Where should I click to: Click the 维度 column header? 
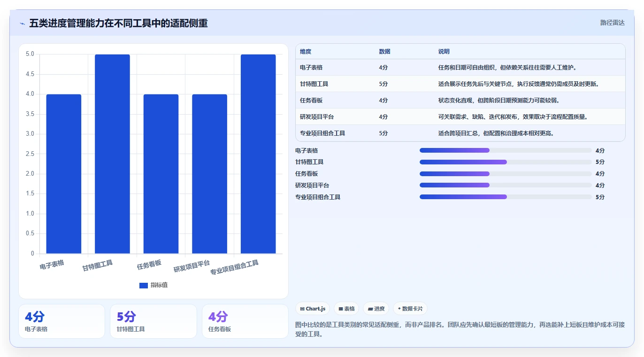[x=306, y=52]
